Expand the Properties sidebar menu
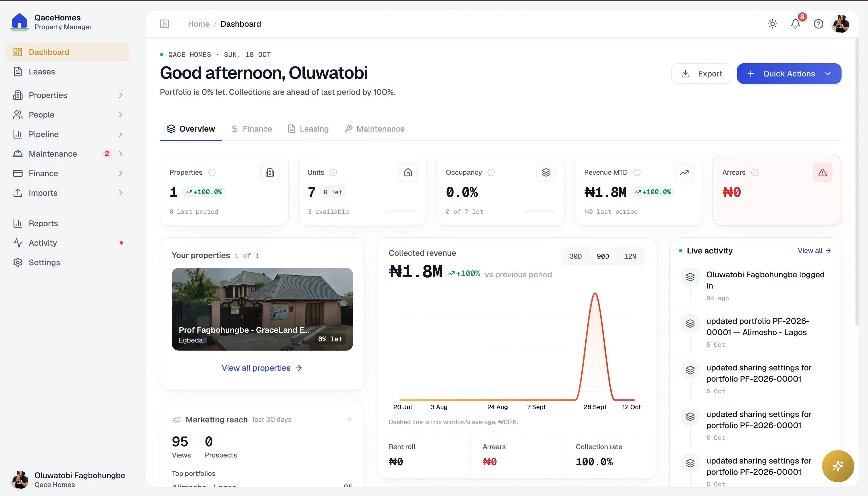Screen dimensions: 868x496 click(x=68, y=95)
